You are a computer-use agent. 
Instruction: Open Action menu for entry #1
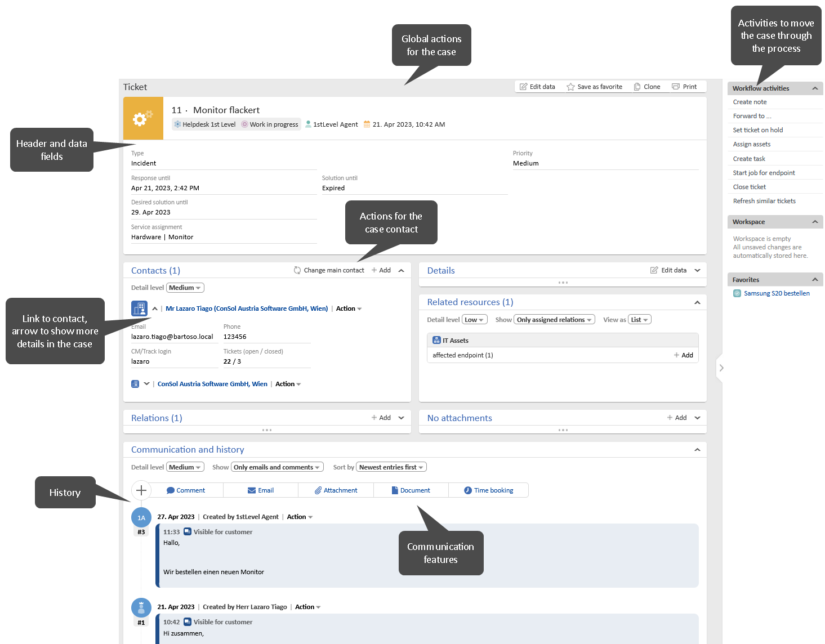tap(307, 607)
